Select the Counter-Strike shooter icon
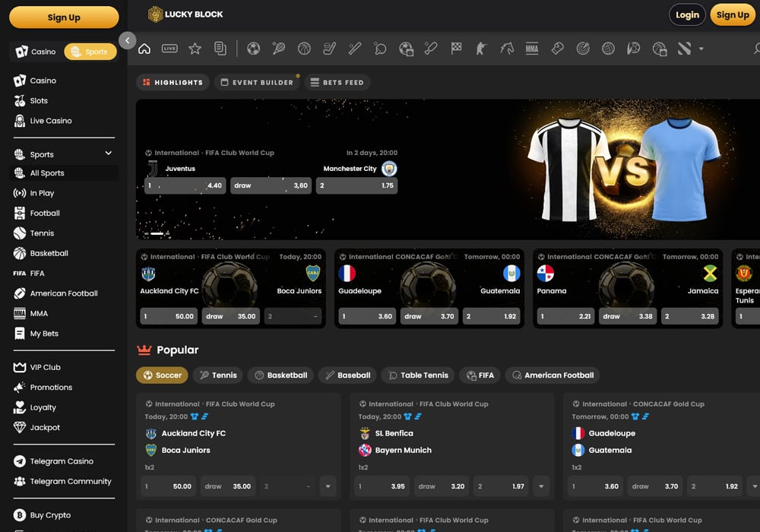 (481, 49)
